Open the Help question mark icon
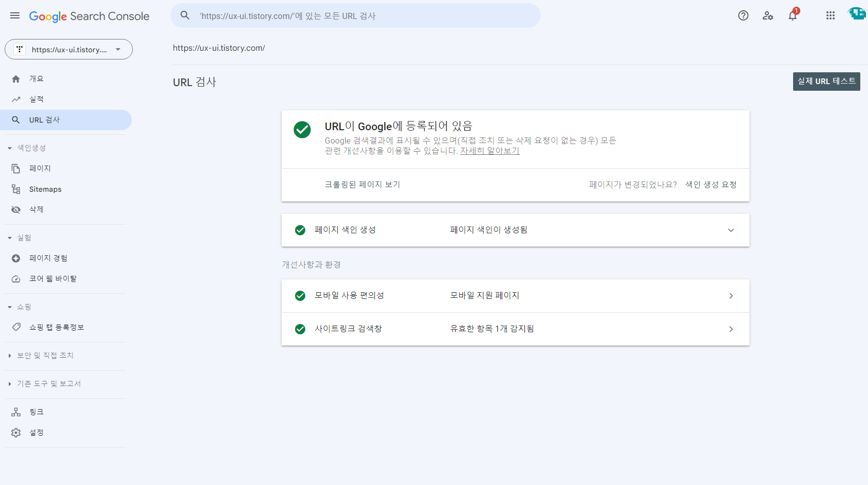Screen dimensions: 868x485 pos(743,15)
